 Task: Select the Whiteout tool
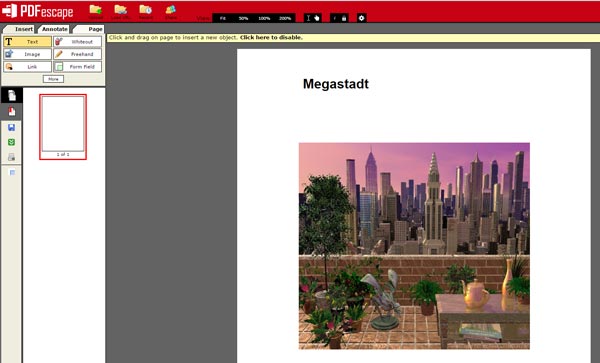77,42
